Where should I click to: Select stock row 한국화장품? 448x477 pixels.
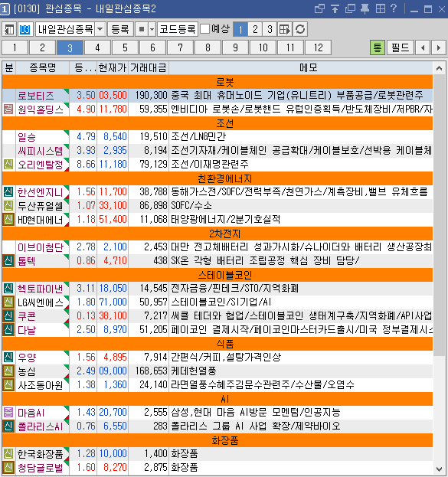pos(217,453)
